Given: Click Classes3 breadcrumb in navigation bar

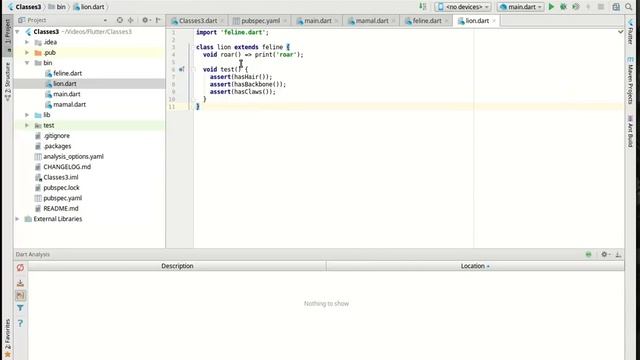Looking at the screenshot, I should [x=24, y=7].
